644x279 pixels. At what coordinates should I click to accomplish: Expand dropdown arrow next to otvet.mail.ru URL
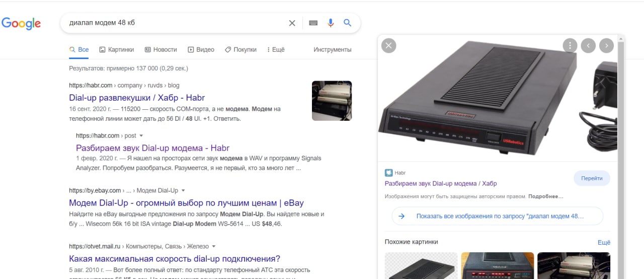214,246
